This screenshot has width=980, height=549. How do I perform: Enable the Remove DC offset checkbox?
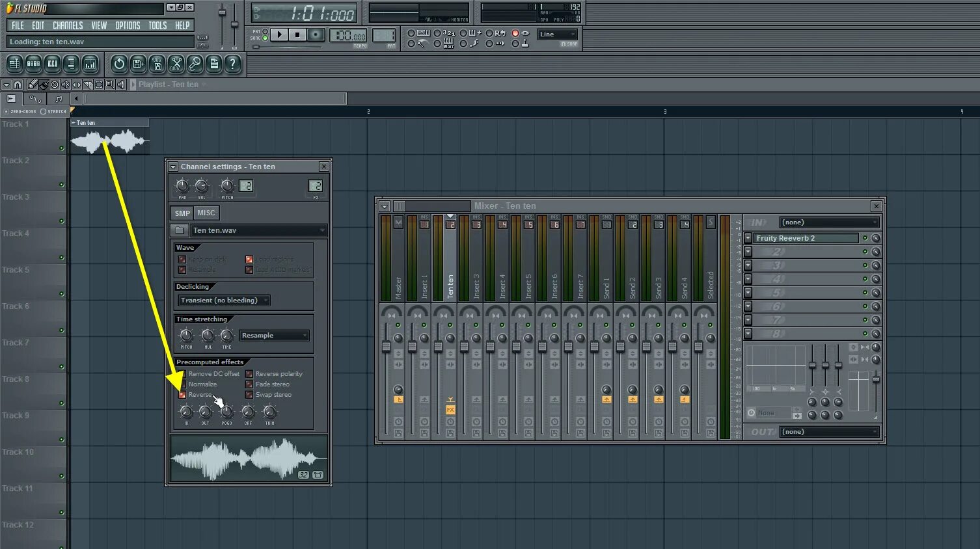182,374
